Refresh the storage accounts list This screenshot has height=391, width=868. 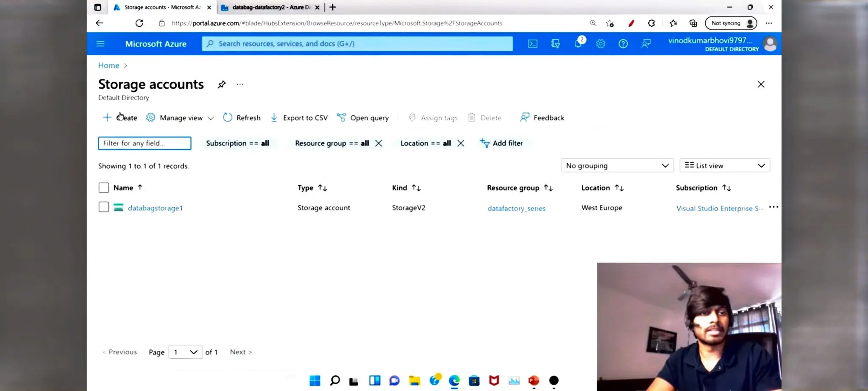coord(242,117)
